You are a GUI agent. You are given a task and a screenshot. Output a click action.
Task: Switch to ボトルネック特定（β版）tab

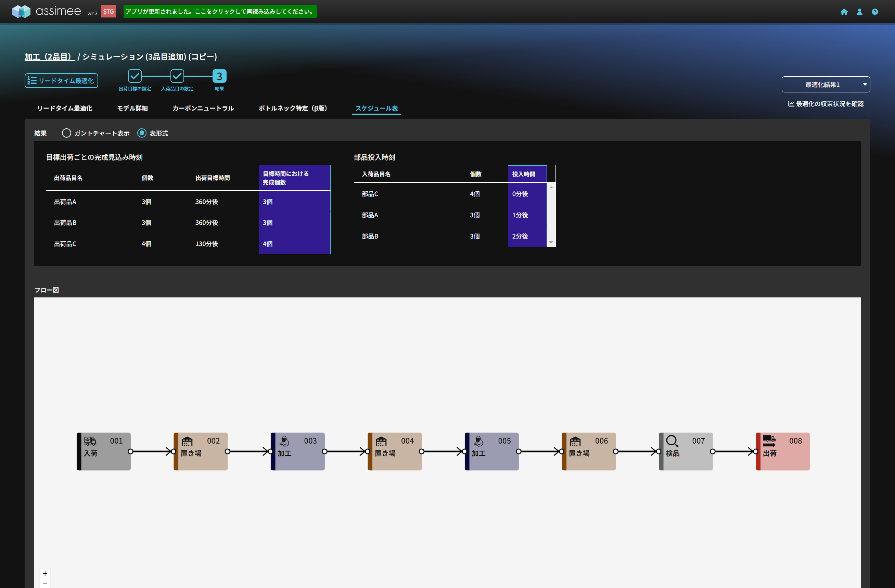pyautogui.click(x=293, y=108)
